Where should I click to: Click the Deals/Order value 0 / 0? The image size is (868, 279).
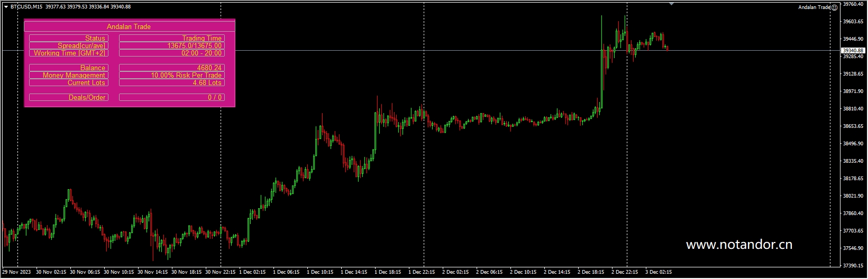(172, 97)
